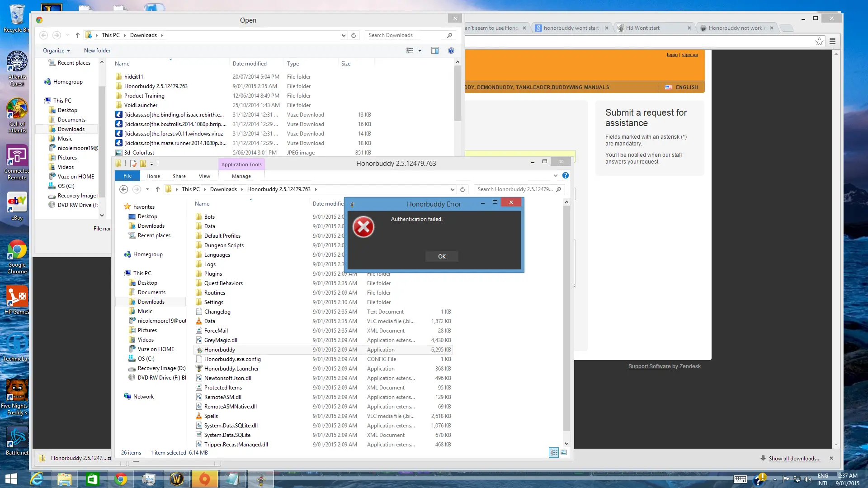Open address bar history dropdown for Downloads

coord(344,35)
